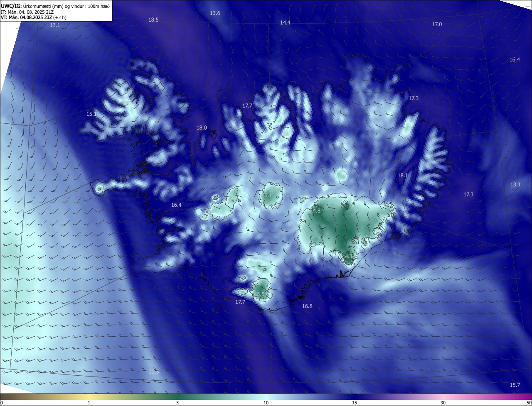Click the 1 tick on the colour scale

point(89,403)
